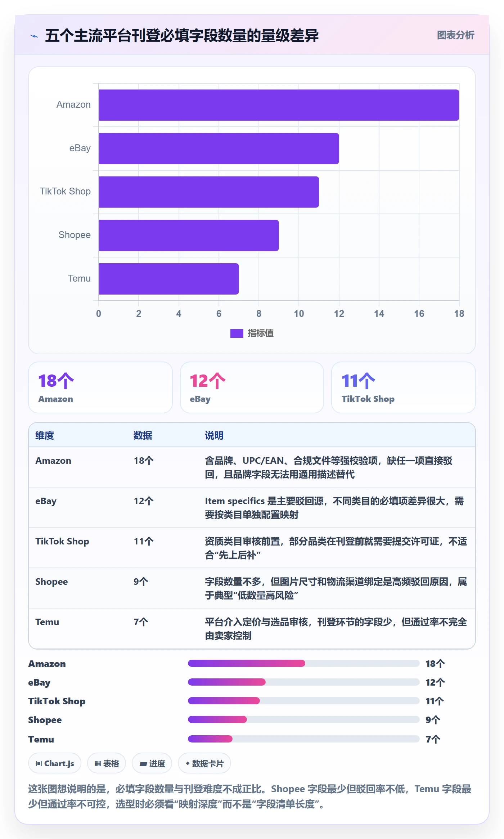Select the TikTok Shop bar in the chart
Image resolution: width=504 pixels, height=839 pixels.
point(209,192)
